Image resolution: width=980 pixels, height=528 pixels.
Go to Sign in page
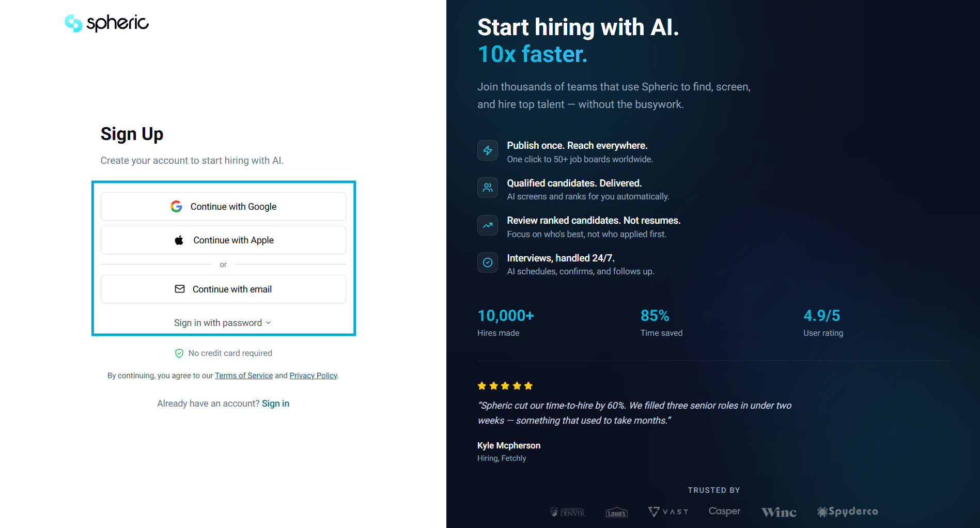pos(275,403)
